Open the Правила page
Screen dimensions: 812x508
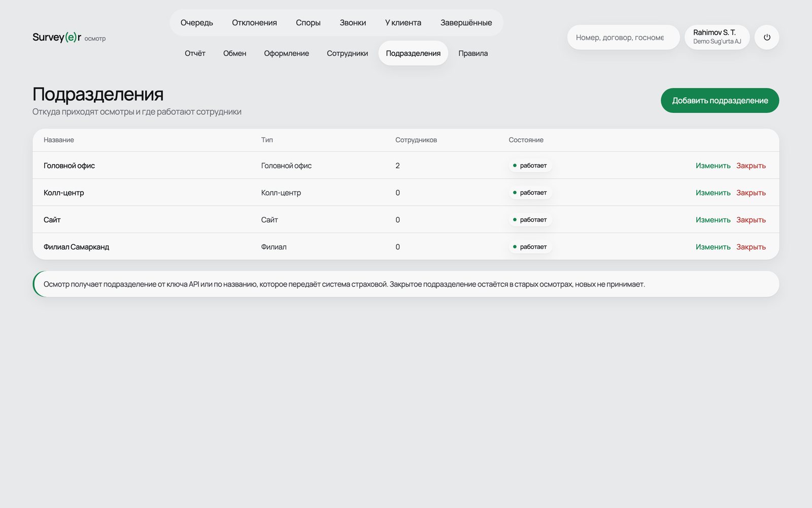click(x=473, y=53)
